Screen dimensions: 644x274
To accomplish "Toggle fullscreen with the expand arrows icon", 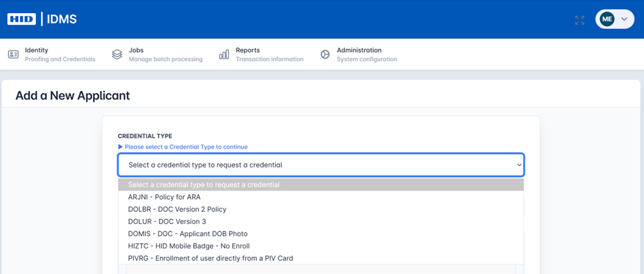I will point(579,20).
